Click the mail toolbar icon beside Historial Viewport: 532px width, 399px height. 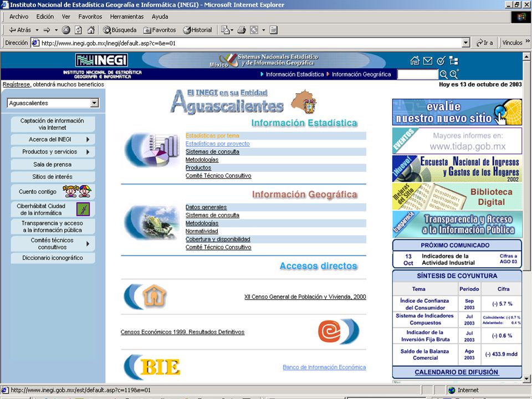[226, 30]
